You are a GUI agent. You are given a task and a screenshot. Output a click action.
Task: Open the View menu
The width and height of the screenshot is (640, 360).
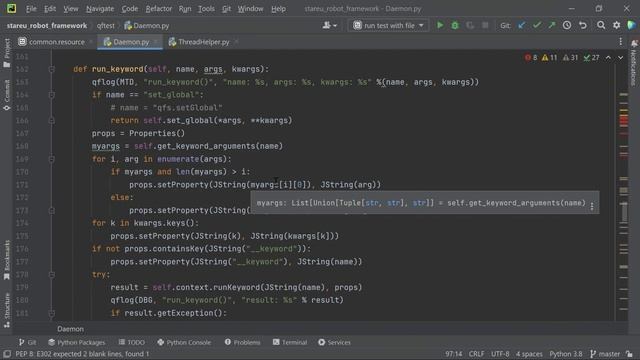pyautogui.click(x=71, y=9)
